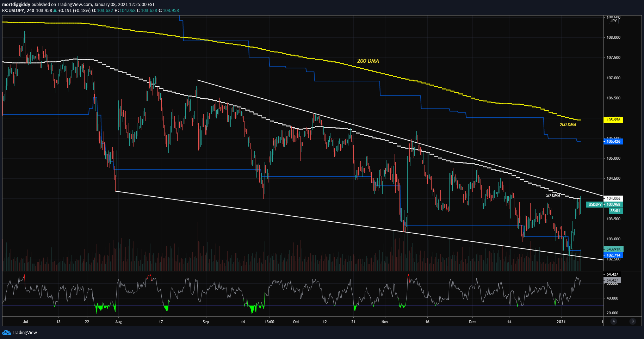The height and width of the screenshot is (339, 644).
Task: Click the 107.500 price axis label
Action: [613, 57]
